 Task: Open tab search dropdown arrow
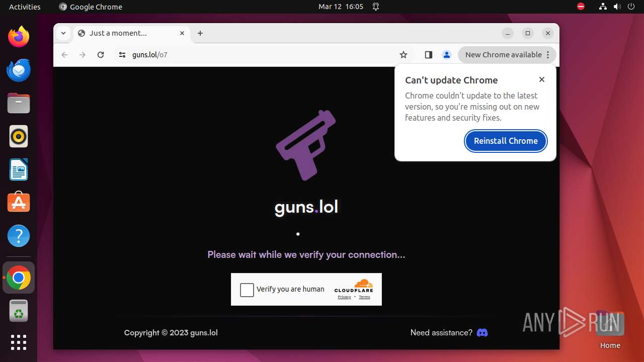point(63,33)
